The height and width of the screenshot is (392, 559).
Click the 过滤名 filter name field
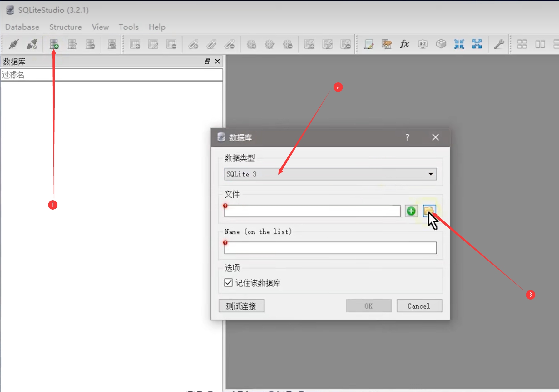click(x=111, y=75)
